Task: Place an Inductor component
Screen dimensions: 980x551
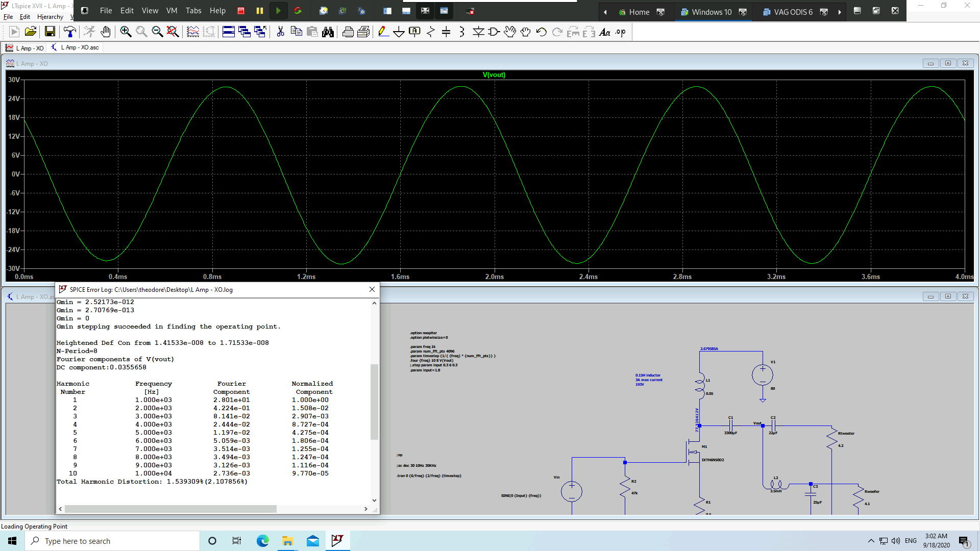Action: coord(462,32)
